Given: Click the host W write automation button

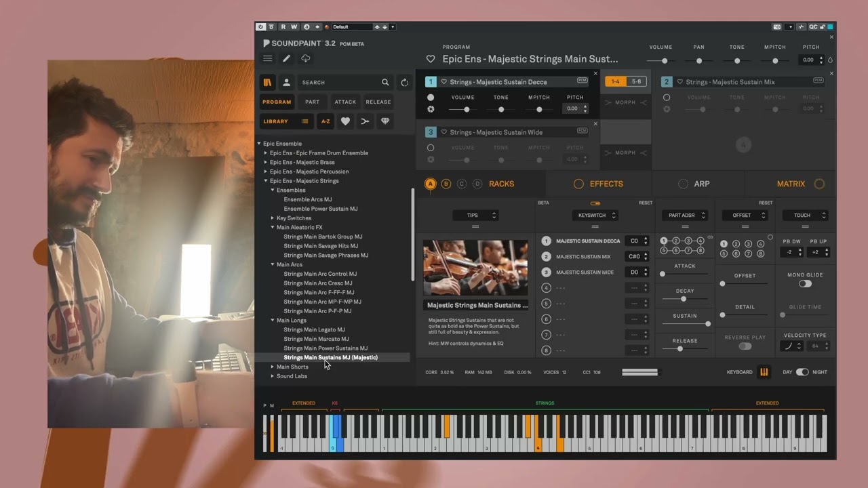Looking at the screenshot, I should pos(294,27).
